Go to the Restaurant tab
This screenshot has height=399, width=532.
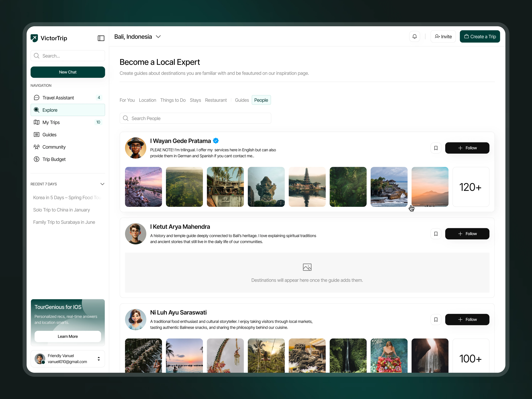[216, 100]
